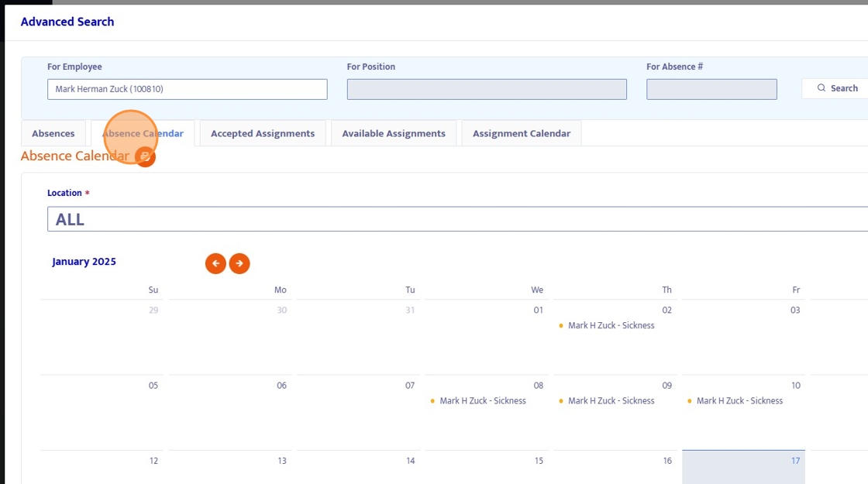Screen dimensions: 868x484
Task: Select day 14 in the calendar
Action: 410,460
